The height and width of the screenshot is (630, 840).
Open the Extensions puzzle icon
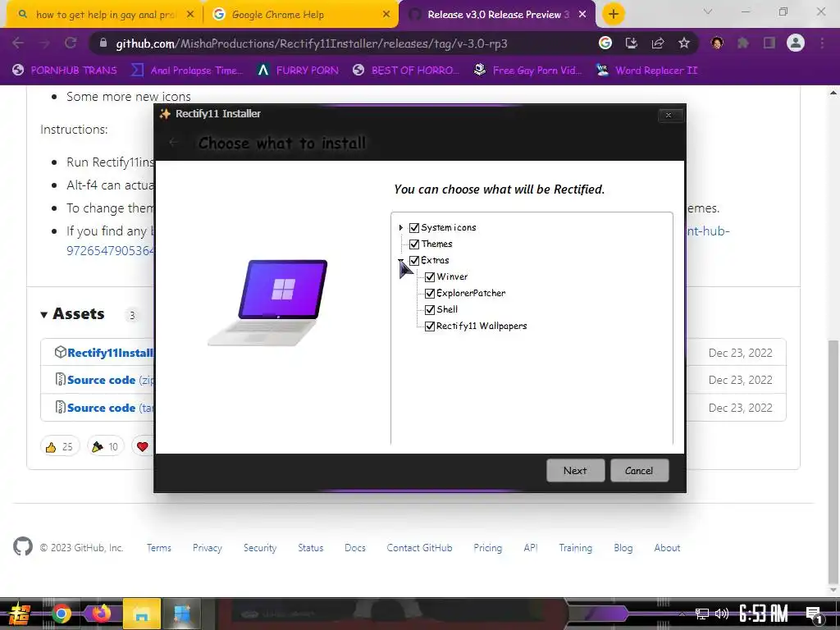point(743,43)
